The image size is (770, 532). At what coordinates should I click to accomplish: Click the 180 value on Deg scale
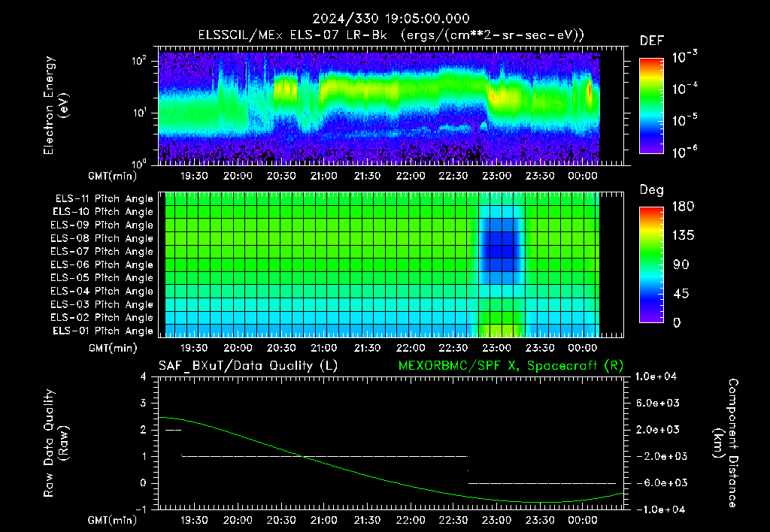(x=683, y=207)
